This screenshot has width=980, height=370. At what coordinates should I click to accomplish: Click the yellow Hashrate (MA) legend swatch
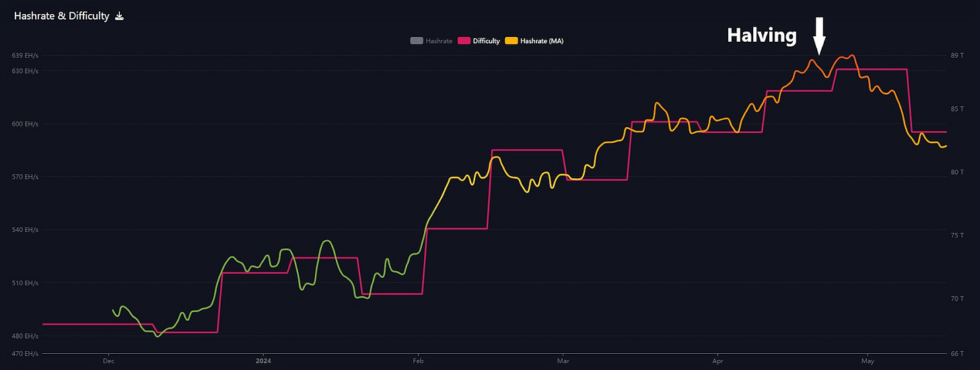click(511, 41)
